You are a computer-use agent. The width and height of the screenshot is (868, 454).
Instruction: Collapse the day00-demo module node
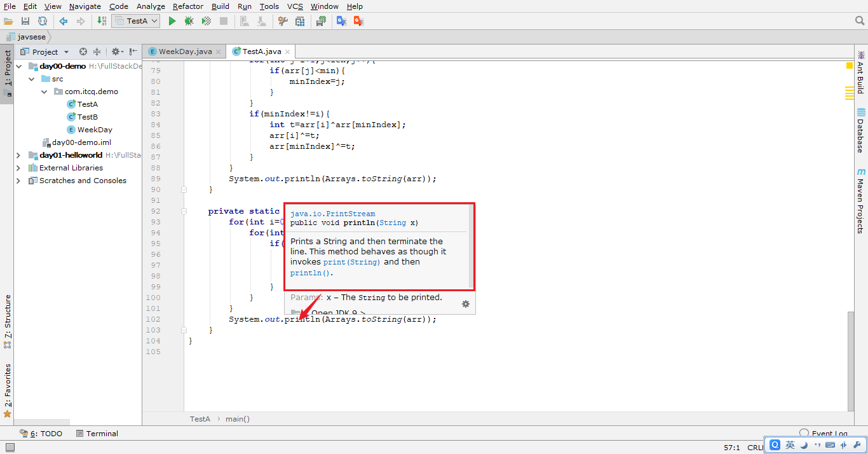[18, 66]
